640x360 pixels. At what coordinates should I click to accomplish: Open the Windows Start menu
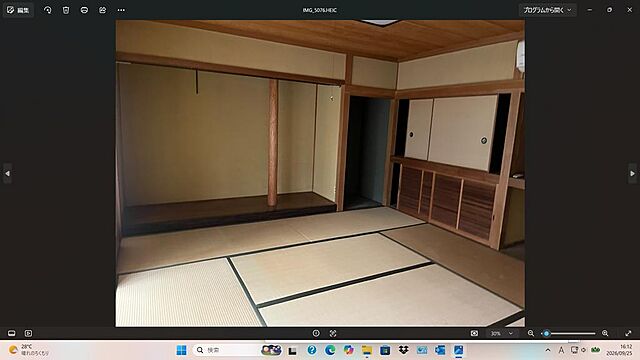point(181,350)
